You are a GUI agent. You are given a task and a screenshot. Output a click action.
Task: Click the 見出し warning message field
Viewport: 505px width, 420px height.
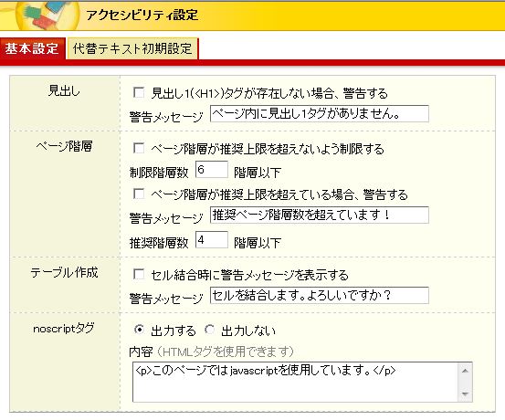(320, 114)
